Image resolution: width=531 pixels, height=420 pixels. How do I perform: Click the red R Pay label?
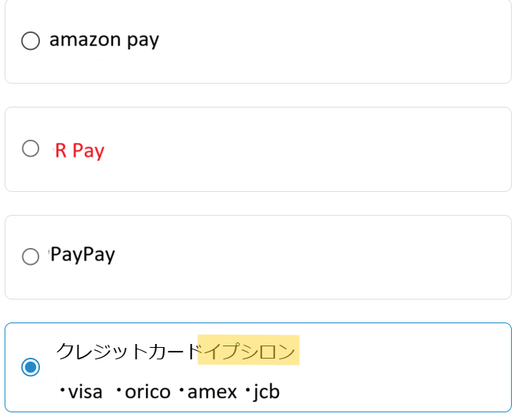[x=79, y=150]
